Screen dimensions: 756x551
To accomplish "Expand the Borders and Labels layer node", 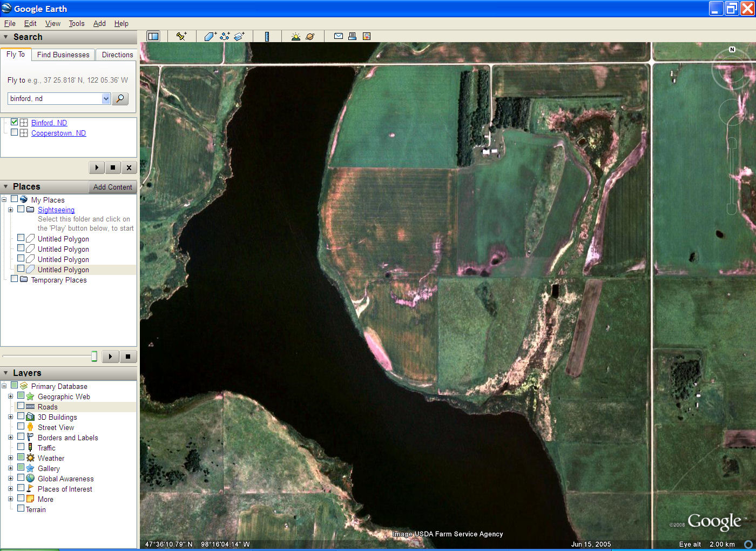I will (x=10, y=438).
